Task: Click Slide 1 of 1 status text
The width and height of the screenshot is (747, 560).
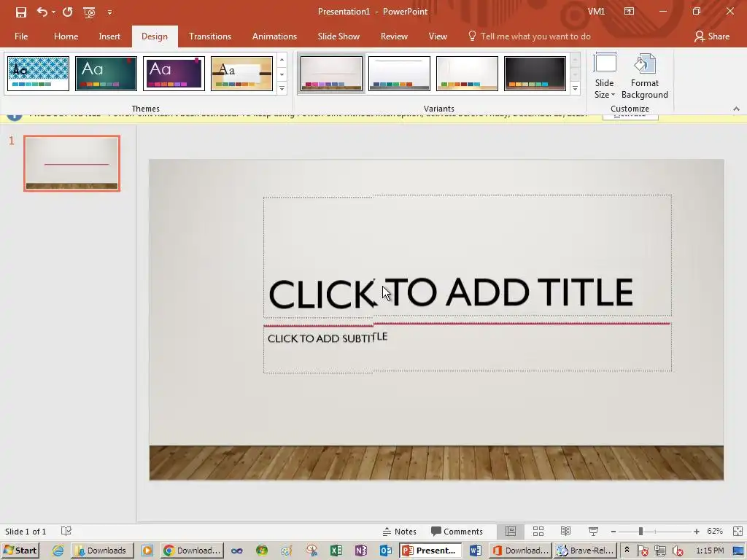Action: pyautogui.click(x=26, y=532)
